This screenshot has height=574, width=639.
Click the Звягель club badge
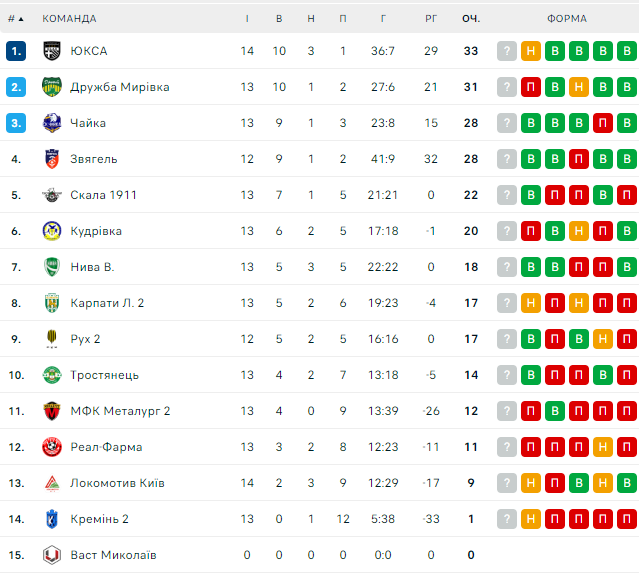click(52, 159)
